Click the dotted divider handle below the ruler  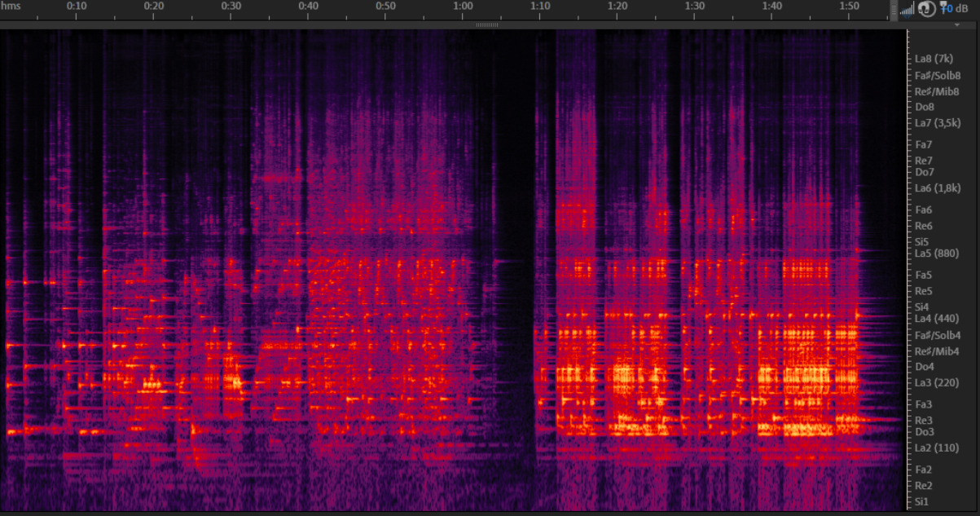click(x=486, y=25)
